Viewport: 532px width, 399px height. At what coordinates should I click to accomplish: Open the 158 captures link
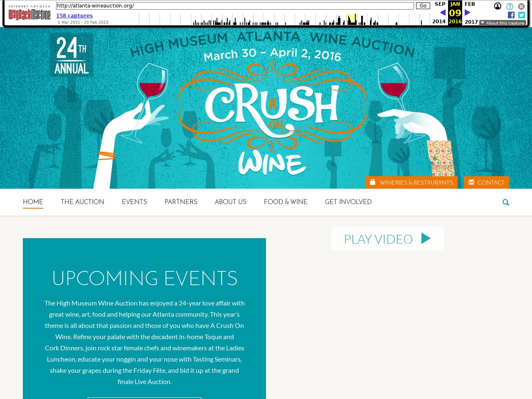pyautogui.click(x=74, y=15)
